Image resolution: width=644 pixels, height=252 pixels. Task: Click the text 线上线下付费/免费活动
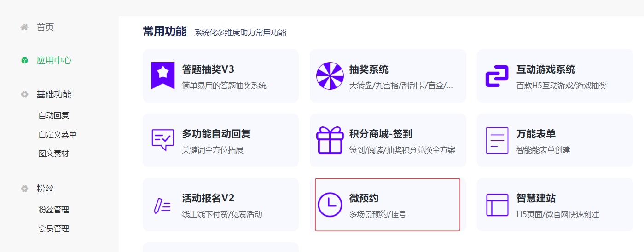pyautogui.click(x=222, y=214)
